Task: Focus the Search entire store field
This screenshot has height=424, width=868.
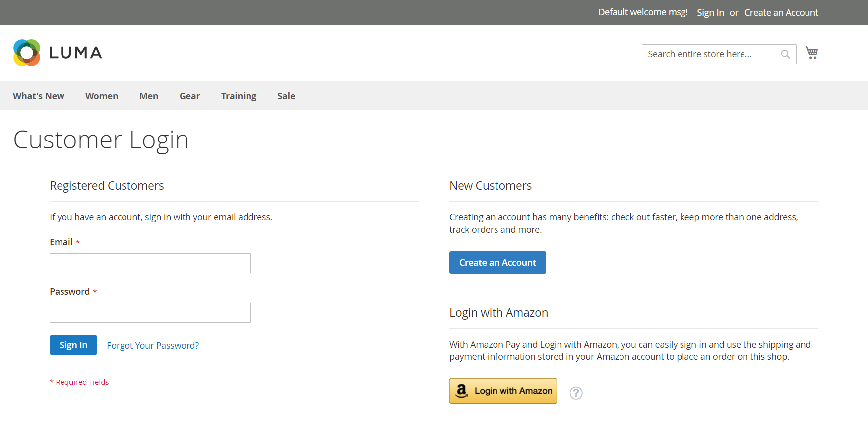Action: 709,54
